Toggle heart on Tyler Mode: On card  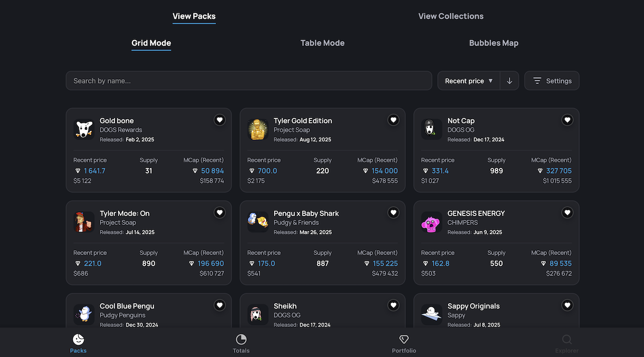coord(219,213)
